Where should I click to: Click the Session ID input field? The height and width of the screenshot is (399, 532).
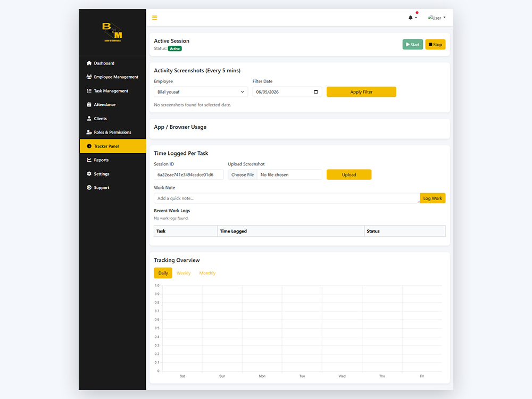tap(189, 174)
